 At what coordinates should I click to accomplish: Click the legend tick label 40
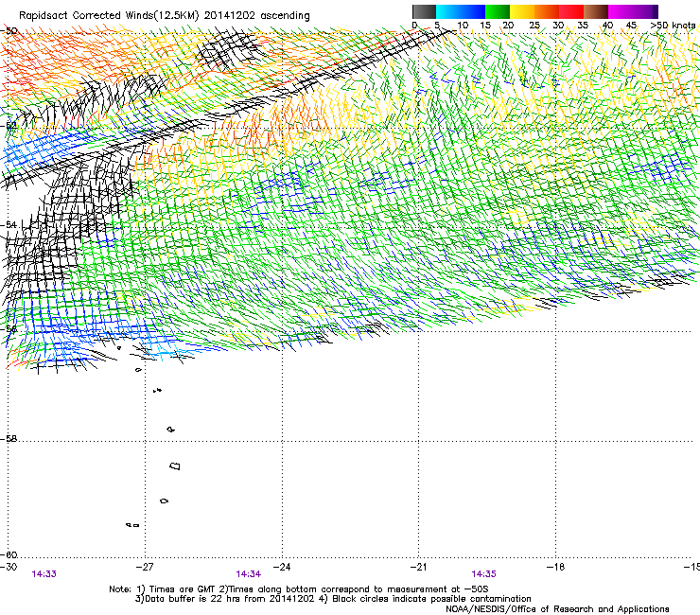607,26
